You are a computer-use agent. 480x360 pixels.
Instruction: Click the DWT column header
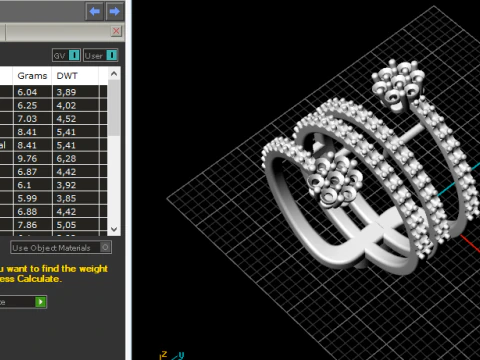coord(75,76)
